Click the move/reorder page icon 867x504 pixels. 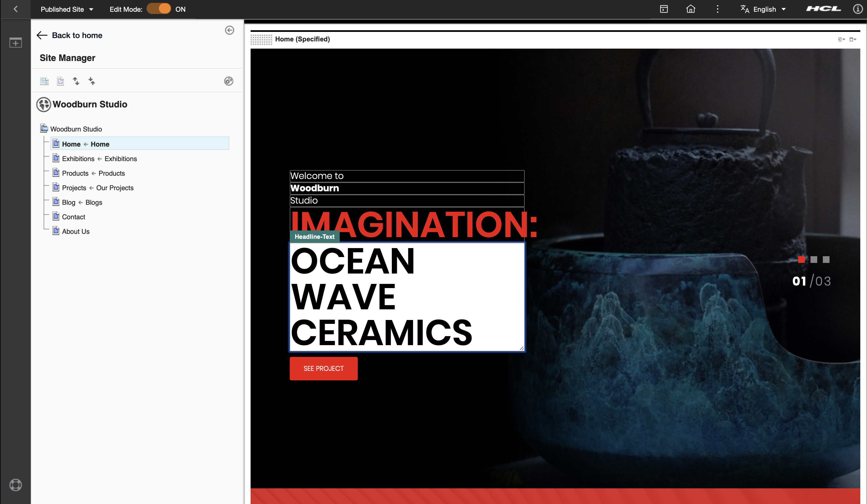[76, 81]
